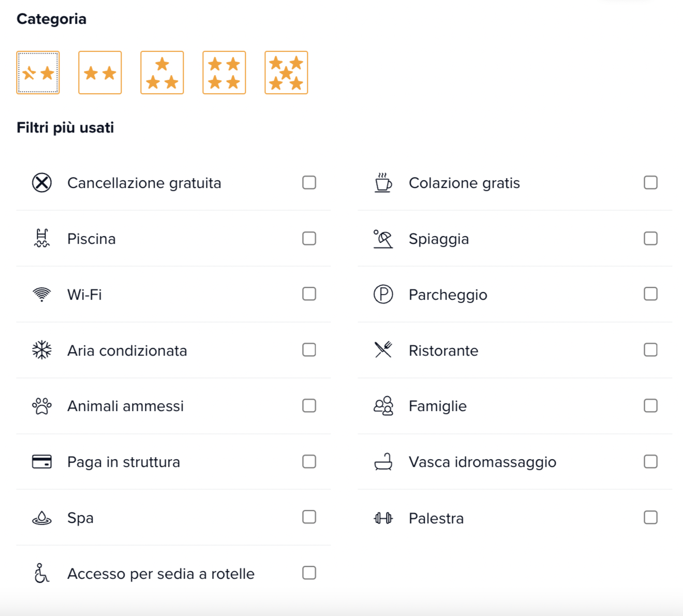
Task: Select the Spa filter checkbox
Action: [x=309, y=517]
